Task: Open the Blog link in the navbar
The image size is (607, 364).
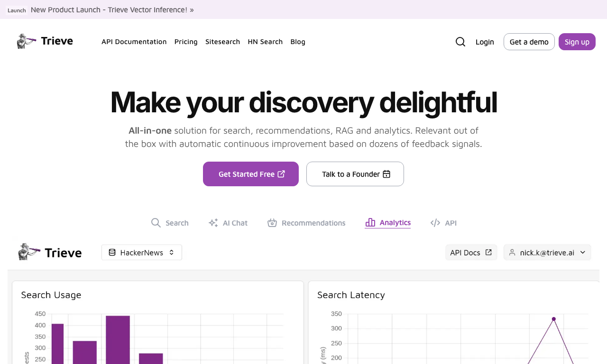Action: [298, 42]
